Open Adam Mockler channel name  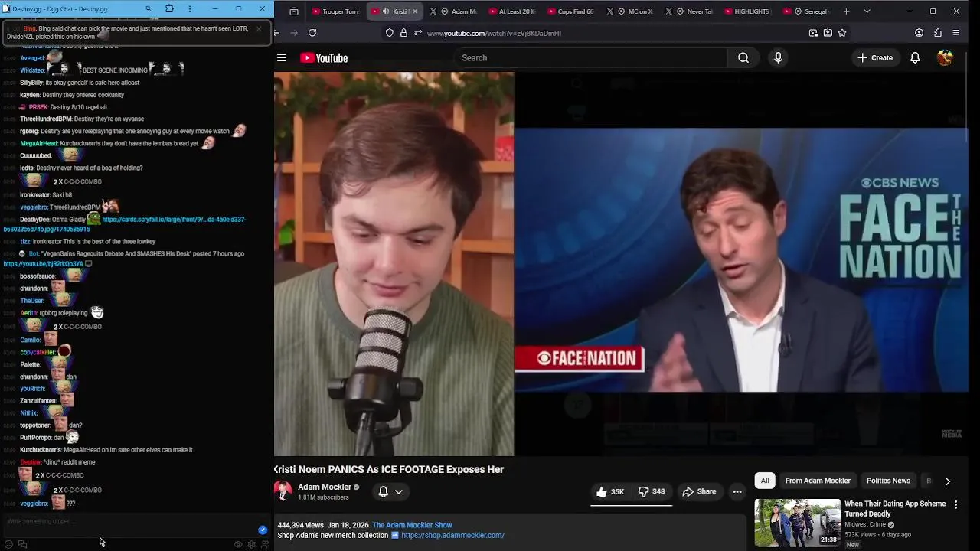(x=325, y=487)
